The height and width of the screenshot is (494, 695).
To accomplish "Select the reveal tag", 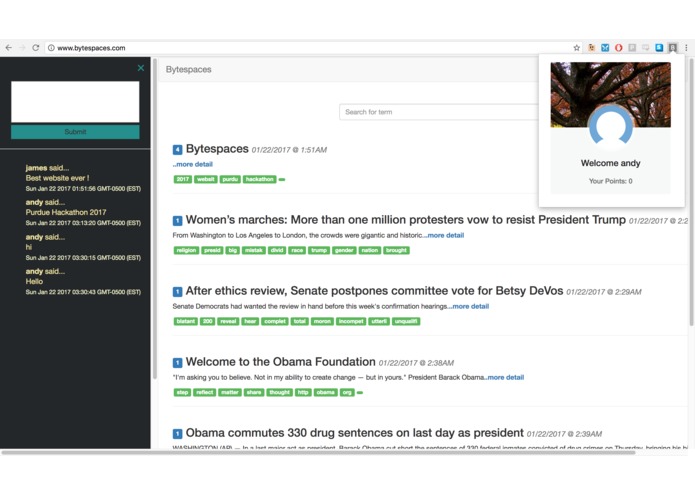I will [228, 321].
